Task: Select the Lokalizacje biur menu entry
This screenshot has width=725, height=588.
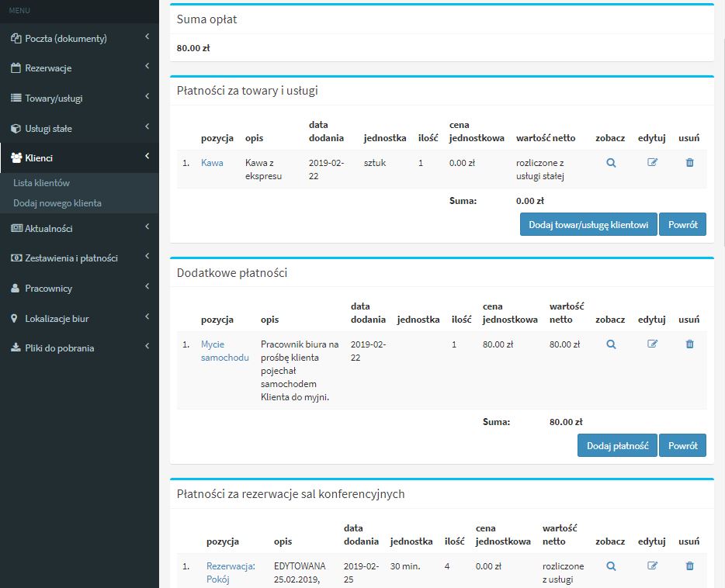Action: [x=79, y=318]
